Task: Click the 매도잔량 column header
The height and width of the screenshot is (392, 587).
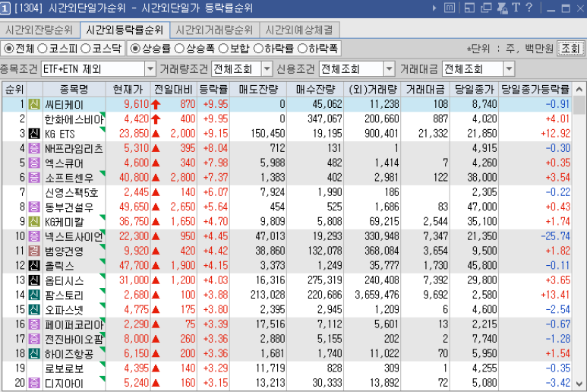Action: [x=258, y=90]
